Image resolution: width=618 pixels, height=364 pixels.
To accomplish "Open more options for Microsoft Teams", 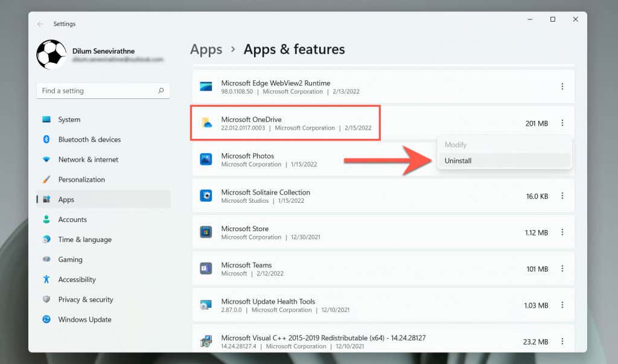I will [x=562, y=269].
